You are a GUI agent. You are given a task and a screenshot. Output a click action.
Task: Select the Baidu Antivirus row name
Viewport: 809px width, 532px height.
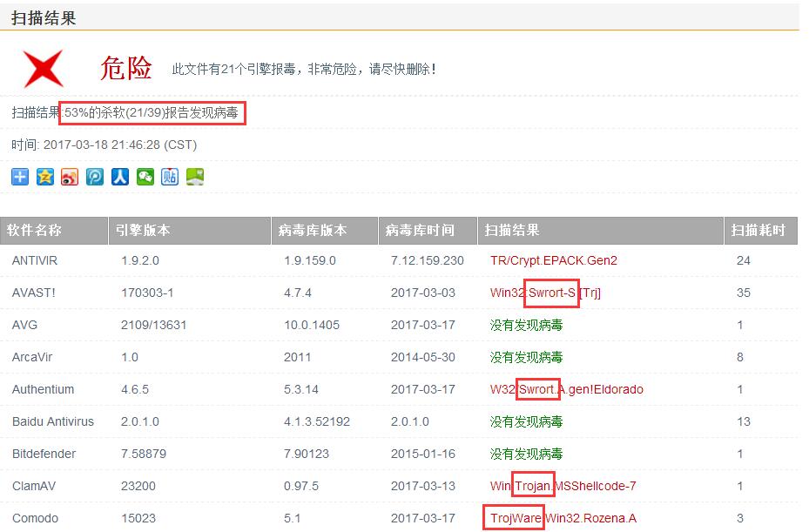click(x=53, y=421)
